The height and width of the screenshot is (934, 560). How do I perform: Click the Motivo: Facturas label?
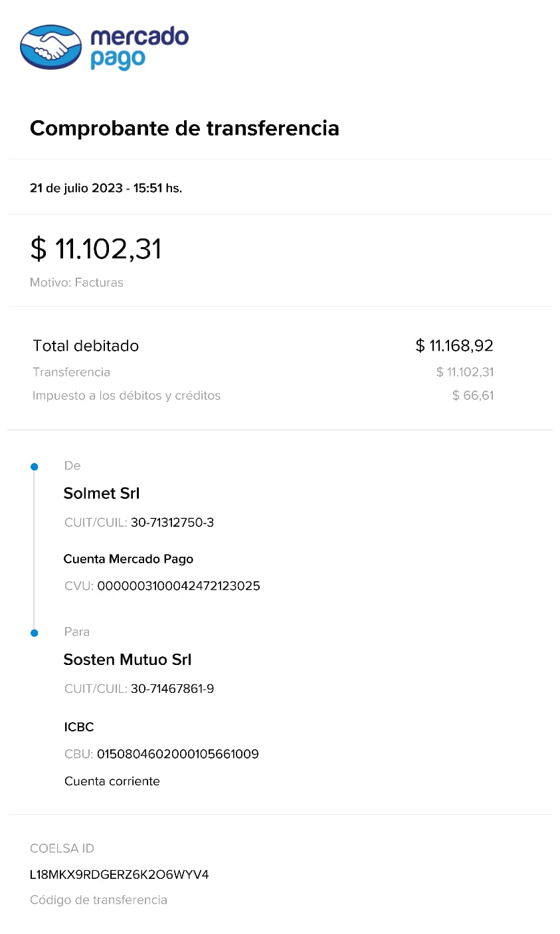(x=76, y=282)
